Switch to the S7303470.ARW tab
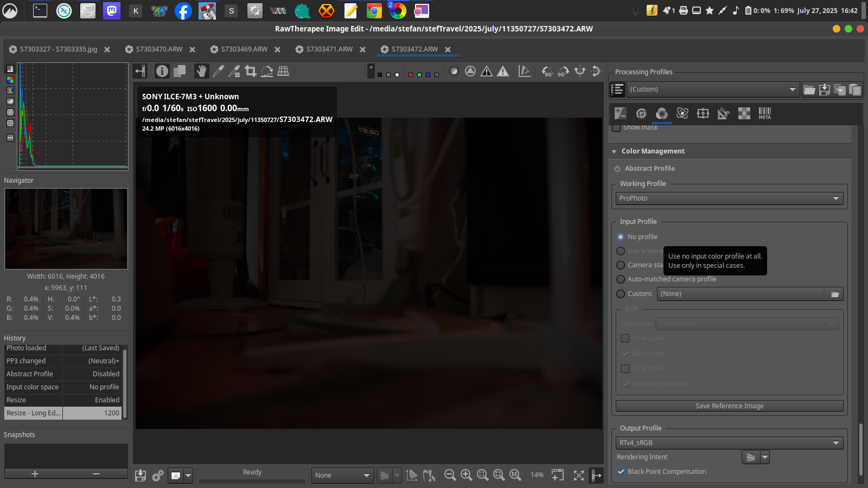This screenshot has width=868, height=488. coord(159,49)
